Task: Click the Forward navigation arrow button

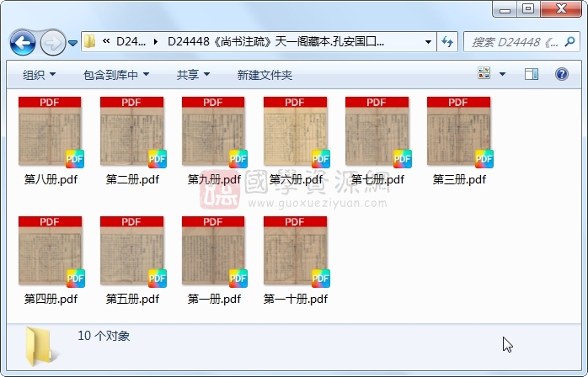Action: coord(52,41)
